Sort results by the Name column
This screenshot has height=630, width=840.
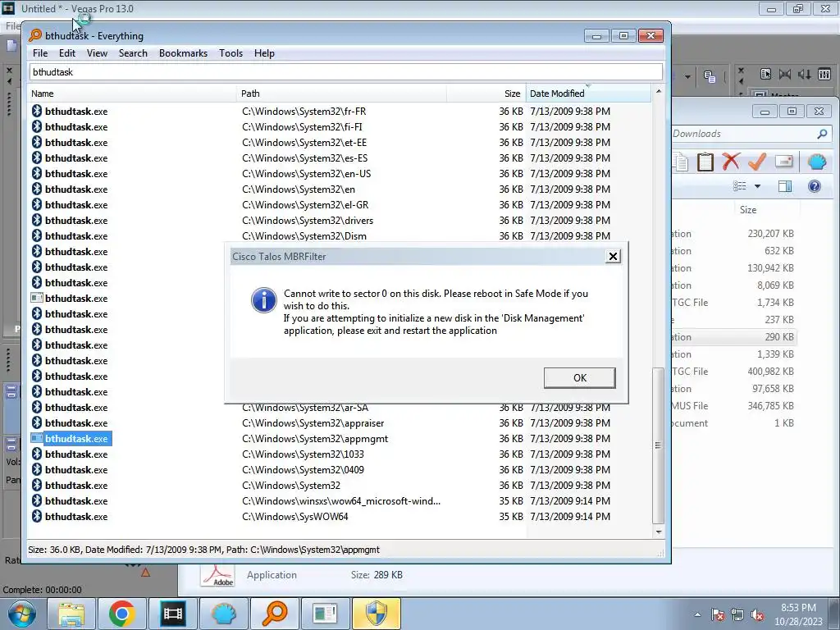pyautogui.click(x=132, y=94)
